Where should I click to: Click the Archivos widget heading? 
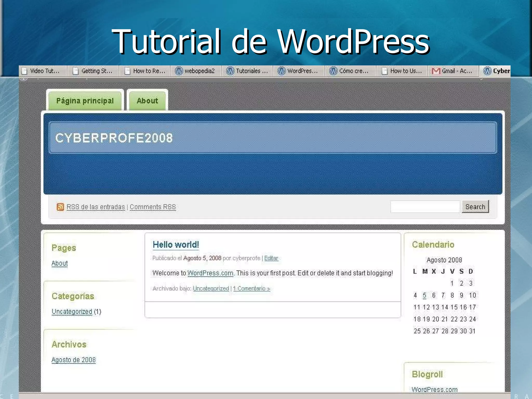pyautogui.click(x=69, y=344)
